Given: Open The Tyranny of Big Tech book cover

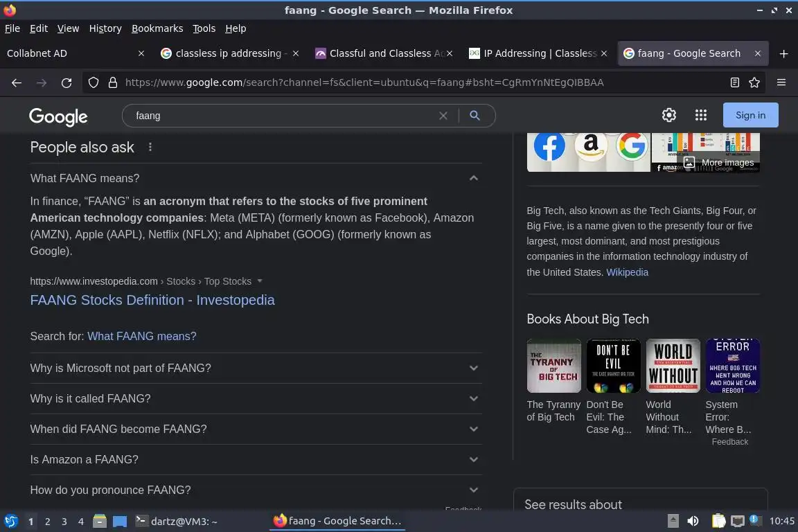Looking at the screenshot, I should (553, 366).
